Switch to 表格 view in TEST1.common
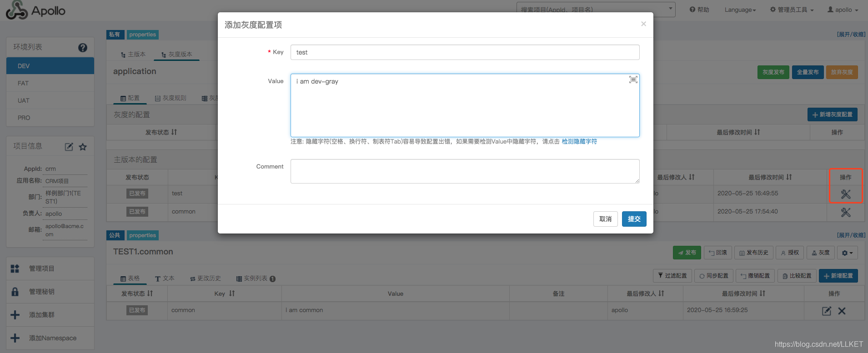Screen dimensions: 868x353 pos(130,278)
